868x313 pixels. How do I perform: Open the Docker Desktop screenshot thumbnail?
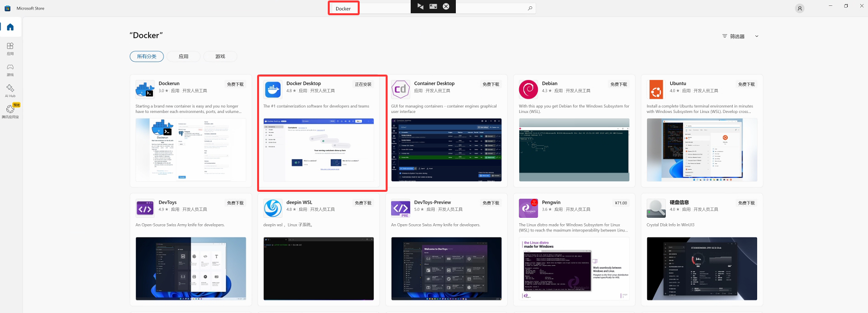pyautogui.click(x=318, y=150)
